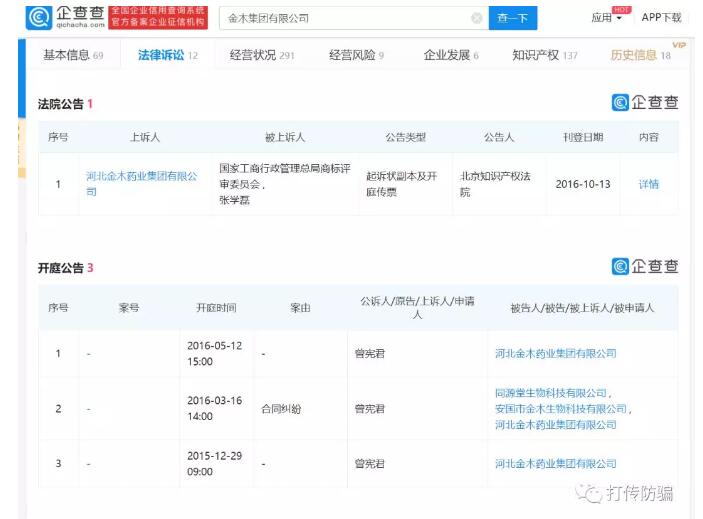This screenshot has width=703, height=519.
Task: Open the 历史信息 VIP tab
Action: point(640,55)
